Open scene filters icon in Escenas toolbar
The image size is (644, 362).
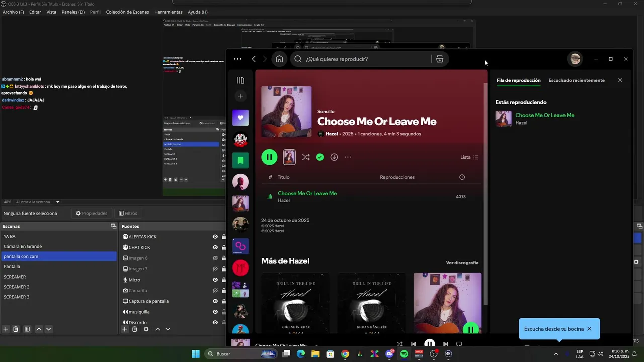tap(27, 329)
